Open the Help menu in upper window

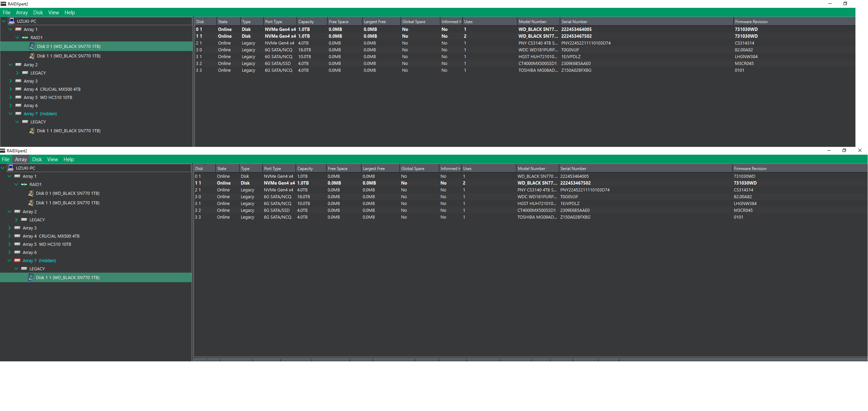coord(70,13)
